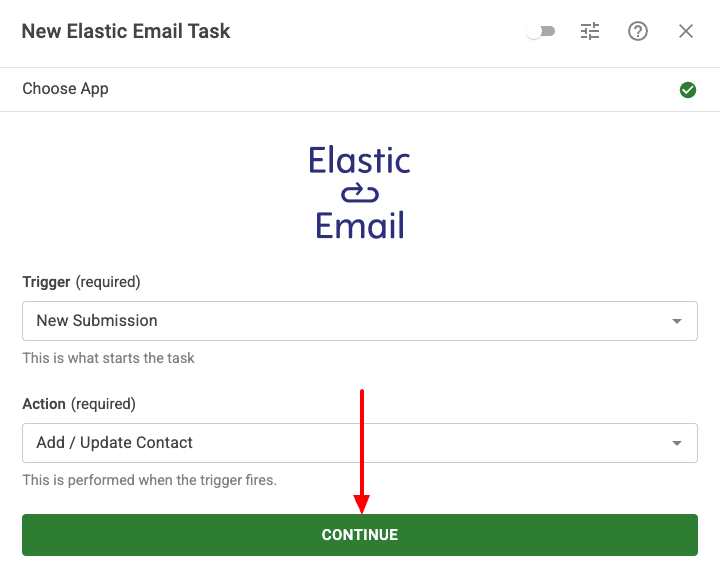The image size is (720, 576).
Task: Click the Elastic Email logo
Action: coord(360,193)
